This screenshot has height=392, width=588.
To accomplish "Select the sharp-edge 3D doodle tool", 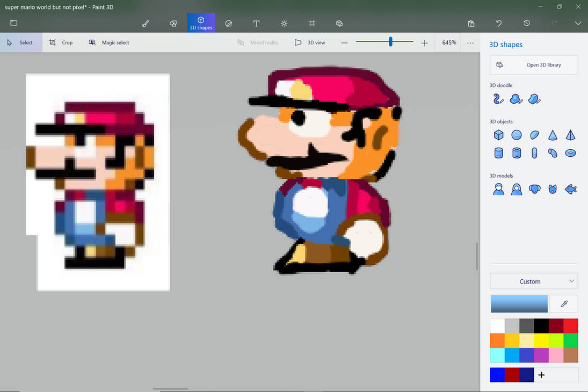I will click(534, 99).
